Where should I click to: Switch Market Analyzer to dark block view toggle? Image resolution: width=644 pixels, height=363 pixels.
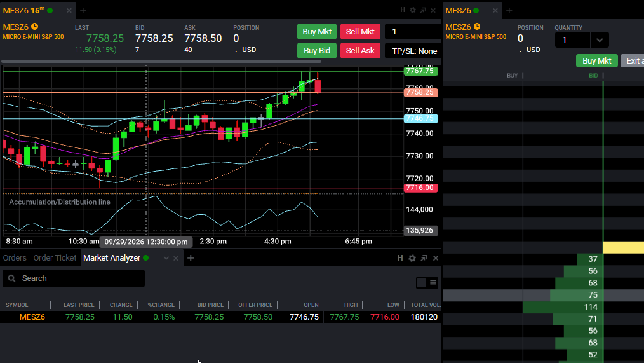[421, 283]
